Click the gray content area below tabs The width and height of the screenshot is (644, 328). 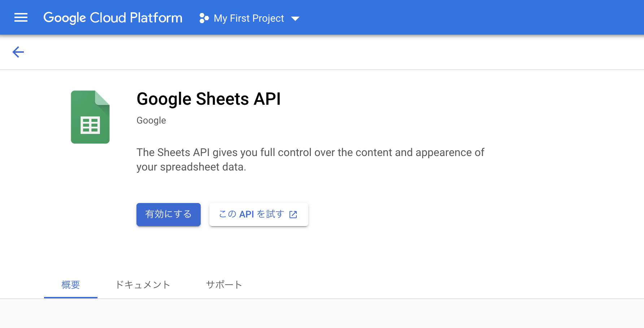321,314
